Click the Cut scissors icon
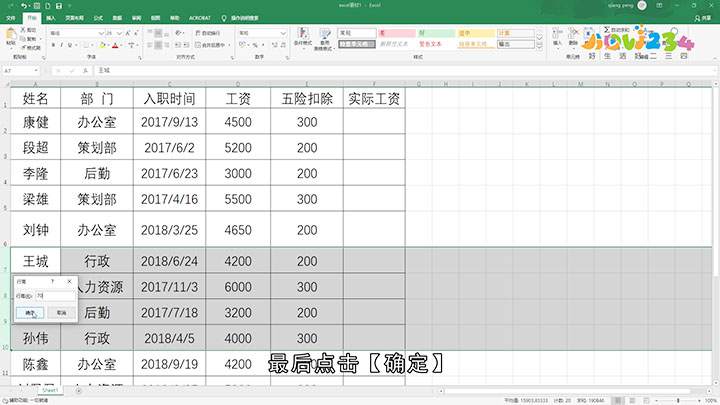 pos(23,30)
